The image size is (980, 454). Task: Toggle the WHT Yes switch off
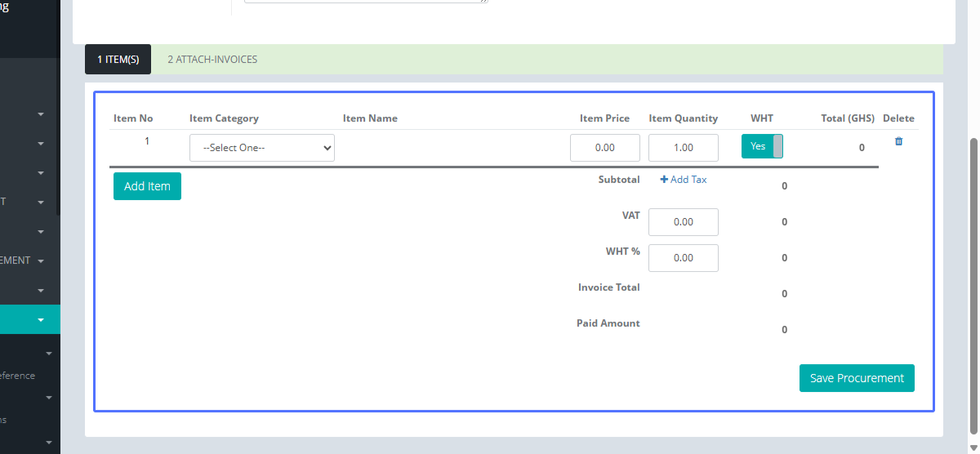[x=762, y=146]
